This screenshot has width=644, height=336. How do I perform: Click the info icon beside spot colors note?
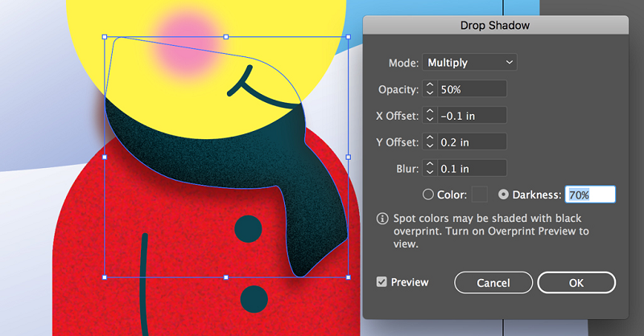pyautogui.click(x=383, y=219)
